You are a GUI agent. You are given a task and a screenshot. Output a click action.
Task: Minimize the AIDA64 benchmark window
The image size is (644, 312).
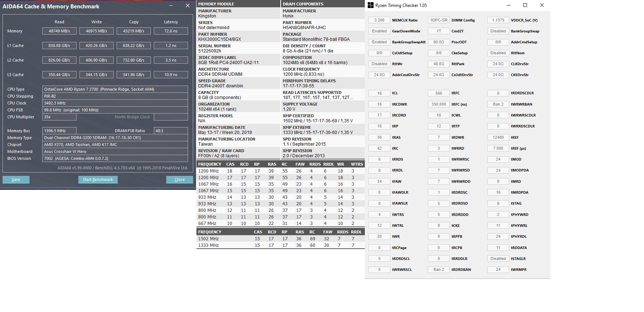(x=172, y=6)
